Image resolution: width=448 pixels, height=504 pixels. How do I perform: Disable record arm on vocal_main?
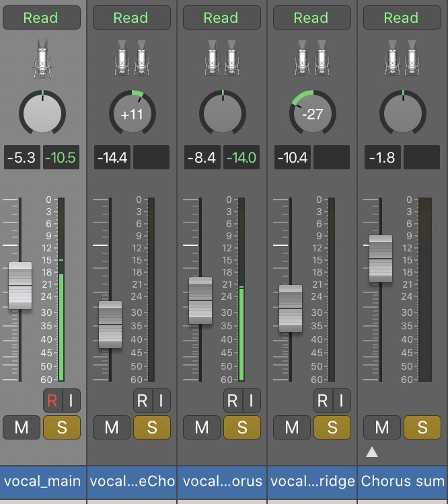[52, 401]
